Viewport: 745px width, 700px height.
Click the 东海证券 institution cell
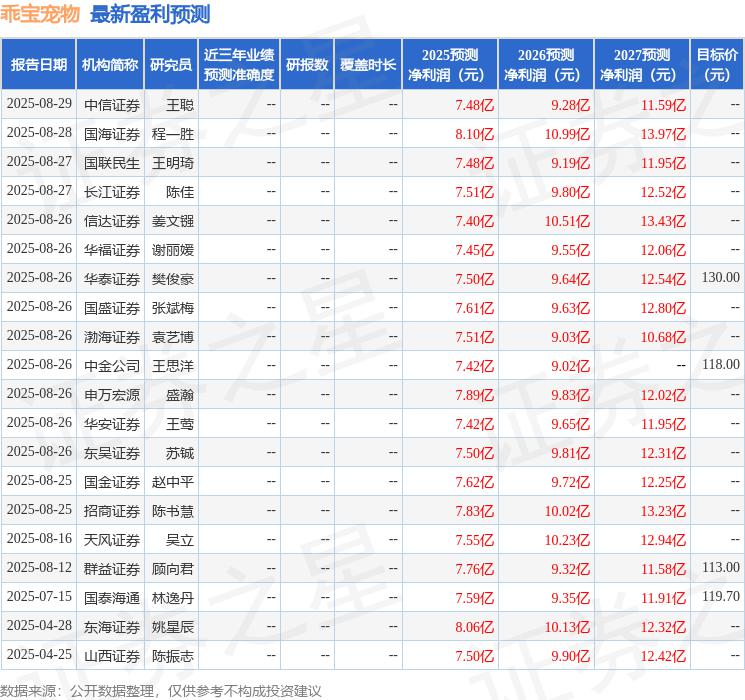[x=112, y=627]
